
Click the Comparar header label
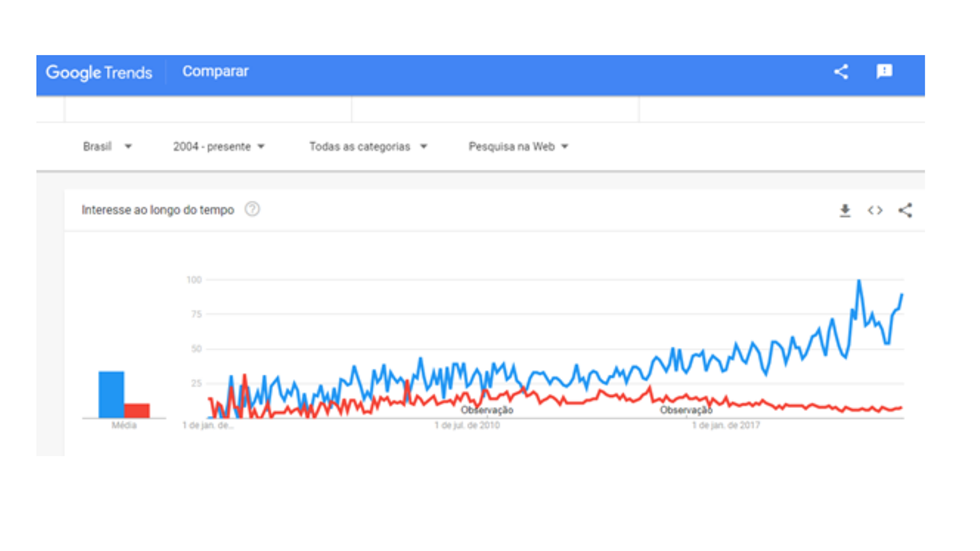coord(215,71)
